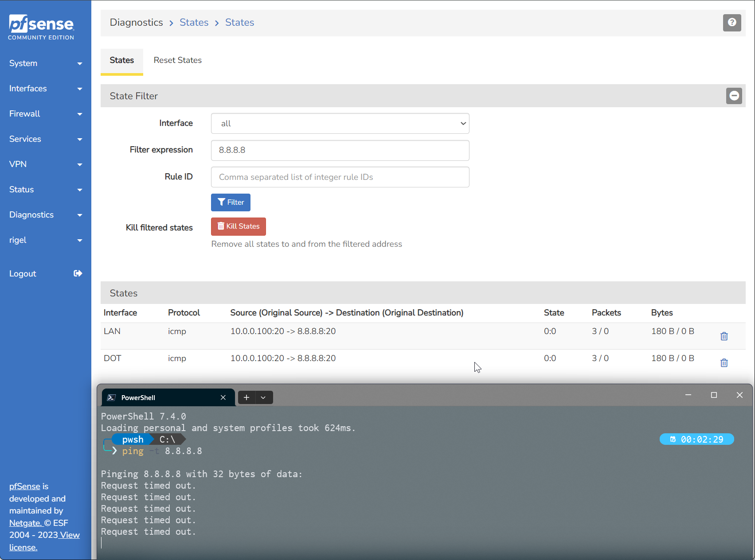Expand the VPN menu
The width and height of the screenshot is (755, 560).
[46, 164]
